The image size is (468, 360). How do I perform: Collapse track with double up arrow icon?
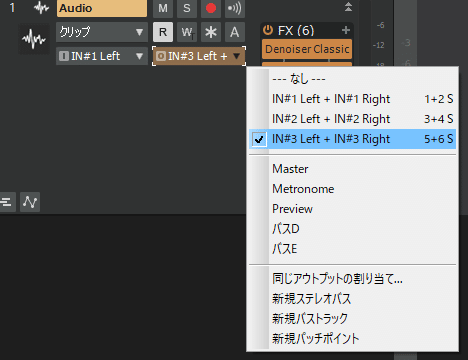click(x=348, y=7)
